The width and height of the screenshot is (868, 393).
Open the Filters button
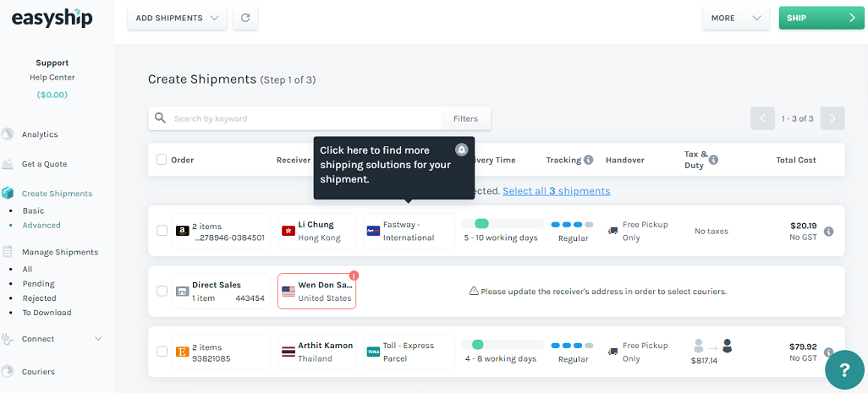pos(465,118)
